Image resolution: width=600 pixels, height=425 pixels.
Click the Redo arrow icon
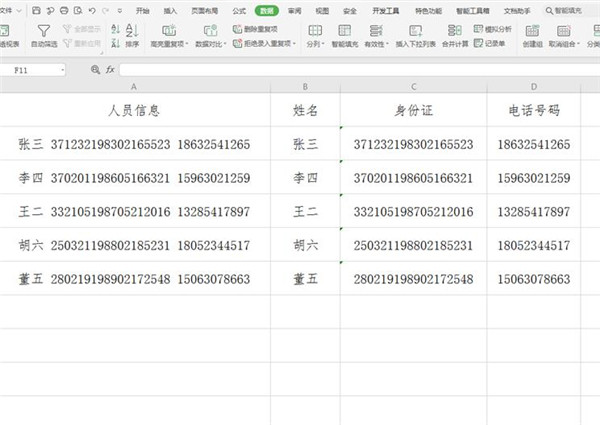pos(106,11)
